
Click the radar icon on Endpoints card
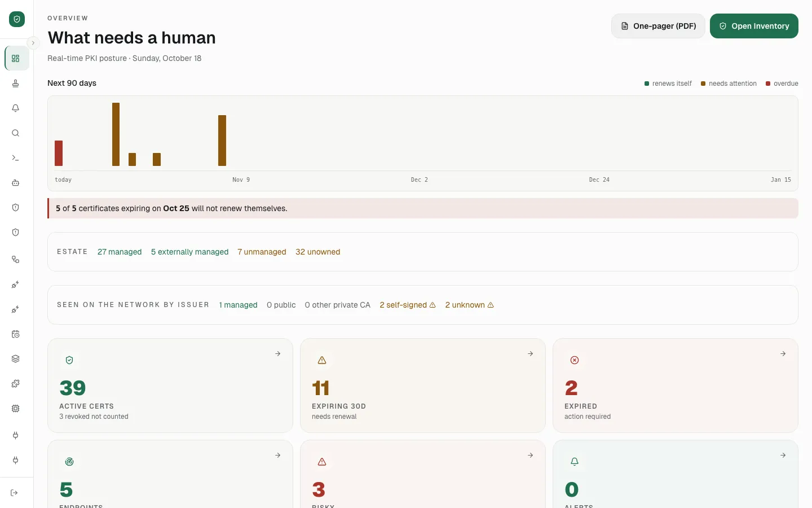(x=69, y=462)
